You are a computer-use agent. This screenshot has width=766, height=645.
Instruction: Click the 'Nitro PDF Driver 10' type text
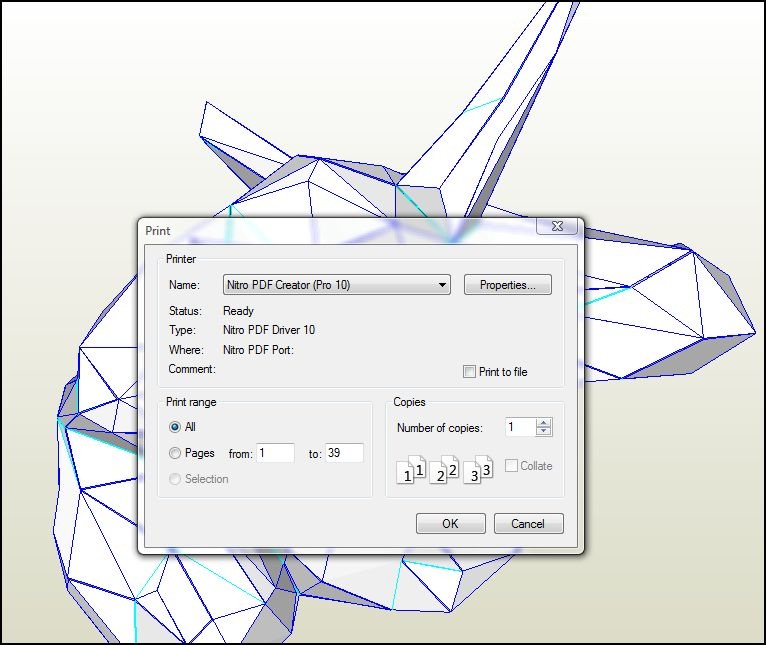click(269, 330)
